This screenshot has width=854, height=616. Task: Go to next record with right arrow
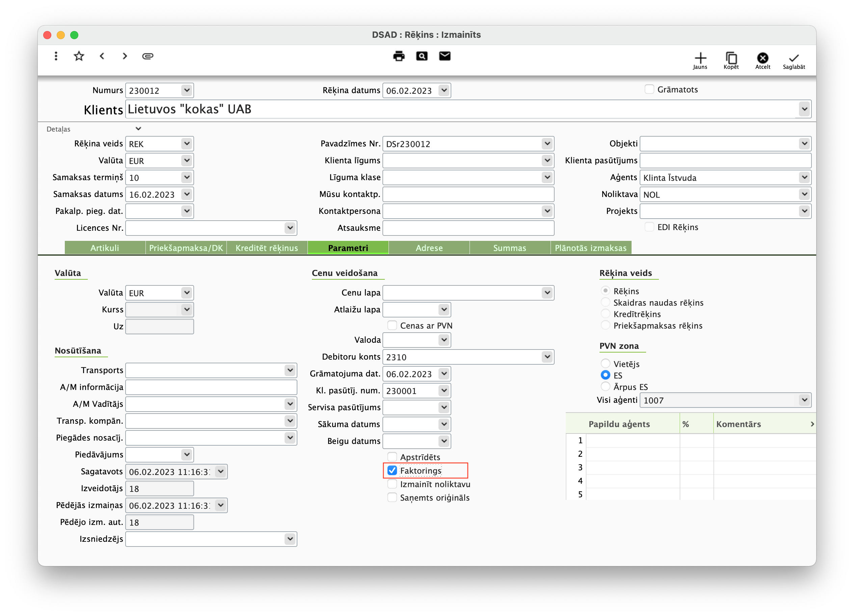click(x=125, y=56)
